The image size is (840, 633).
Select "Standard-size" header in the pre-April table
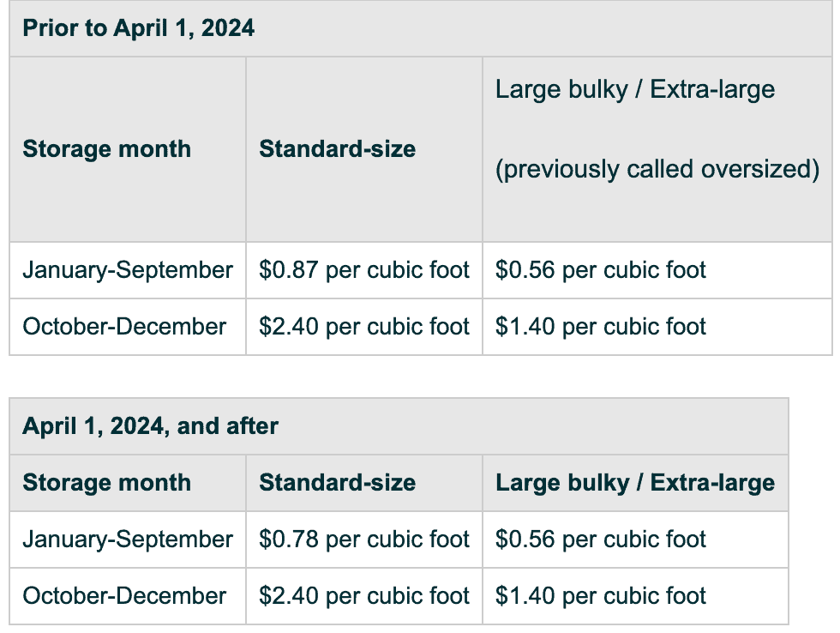pos(338,149)
